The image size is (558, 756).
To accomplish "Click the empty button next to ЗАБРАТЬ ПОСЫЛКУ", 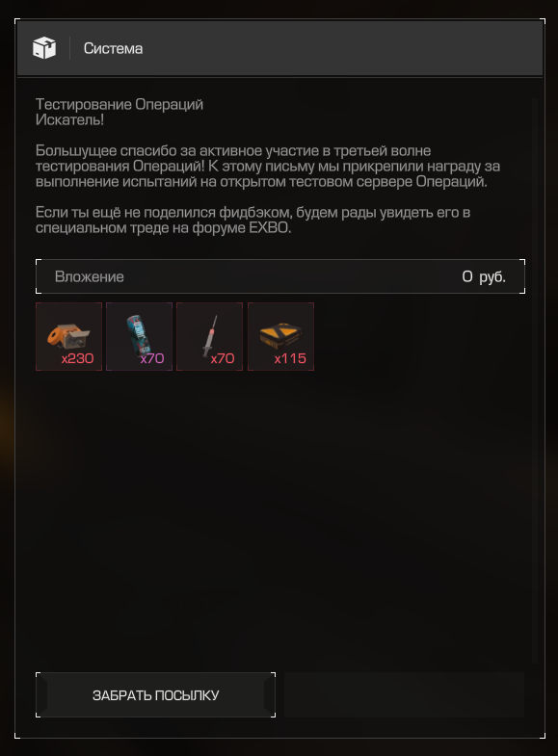I will 404,694.
